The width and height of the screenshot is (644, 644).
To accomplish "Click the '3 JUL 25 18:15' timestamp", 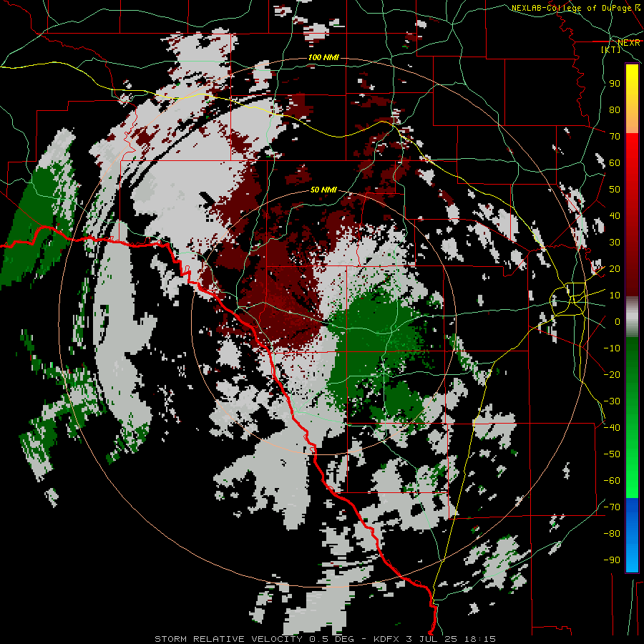I will point(451,639).
